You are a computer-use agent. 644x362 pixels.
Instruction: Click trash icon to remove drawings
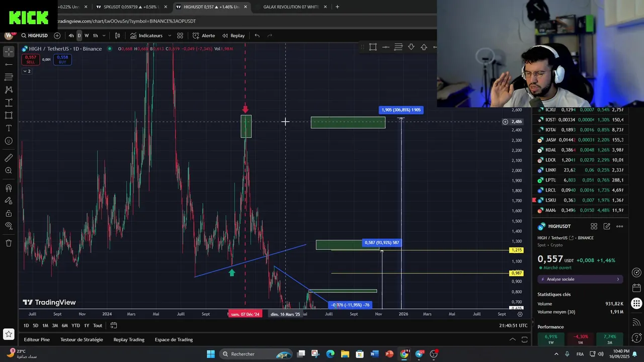(9, 243)
